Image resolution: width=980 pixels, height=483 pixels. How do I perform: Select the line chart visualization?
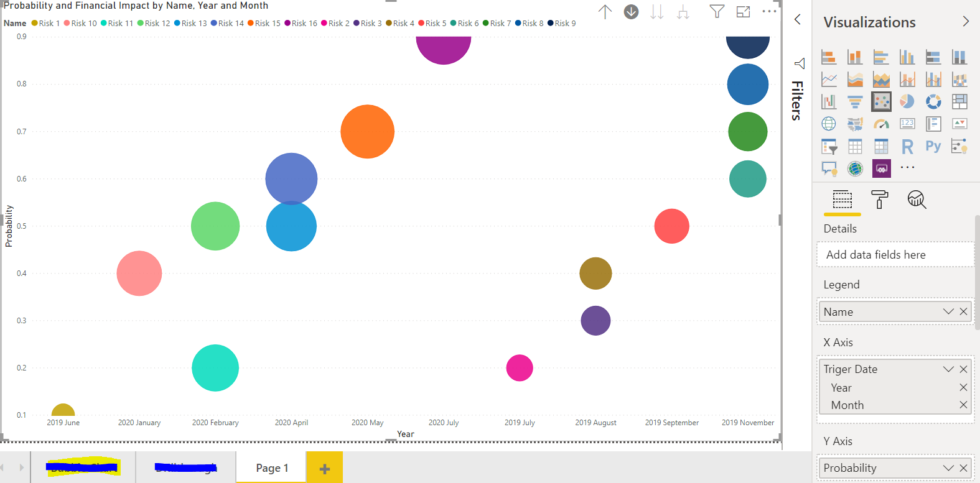click(x=829, y=80)
